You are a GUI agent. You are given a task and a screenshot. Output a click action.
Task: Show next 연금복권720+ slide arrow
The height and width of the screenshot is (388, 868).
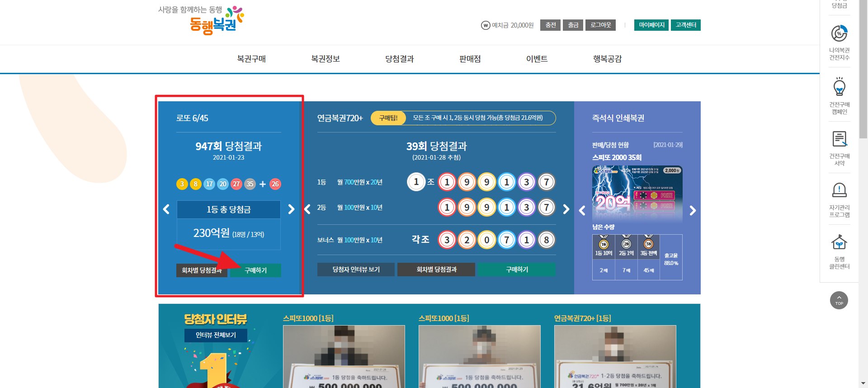(566, 209)
